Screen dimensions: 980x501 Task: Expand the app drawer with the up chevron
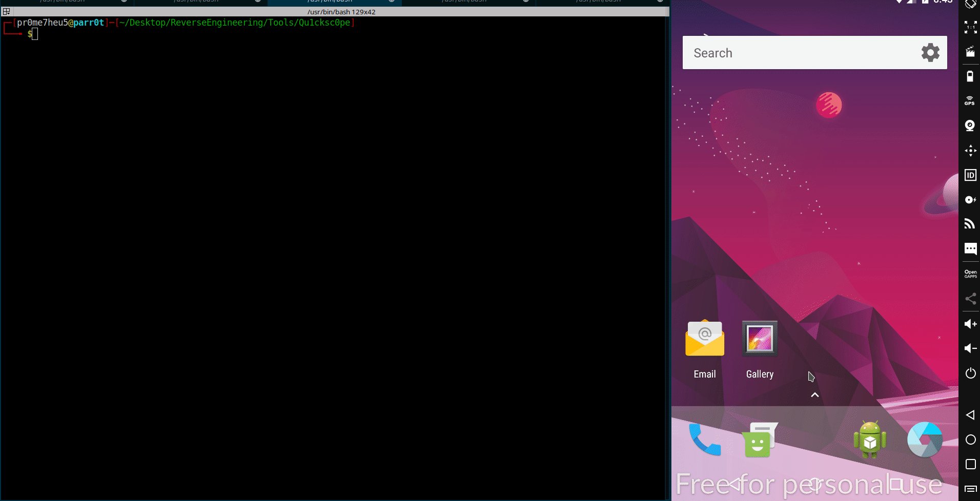(x=814, y=395)
